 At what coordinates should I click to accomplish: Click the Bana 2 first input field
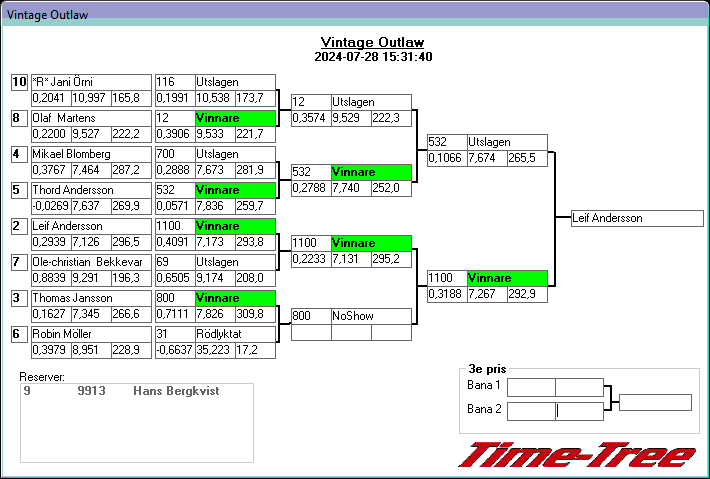[531, 411]
